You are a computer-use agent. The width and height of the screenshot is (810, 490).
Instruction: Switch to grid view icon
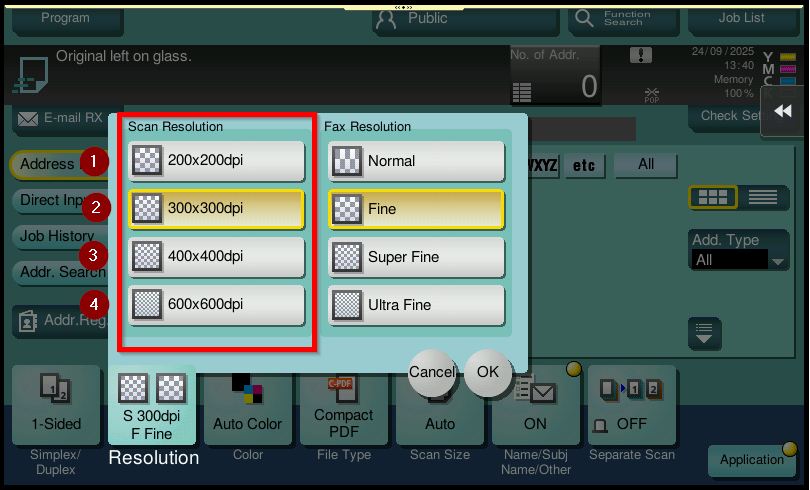click(713, 197)
